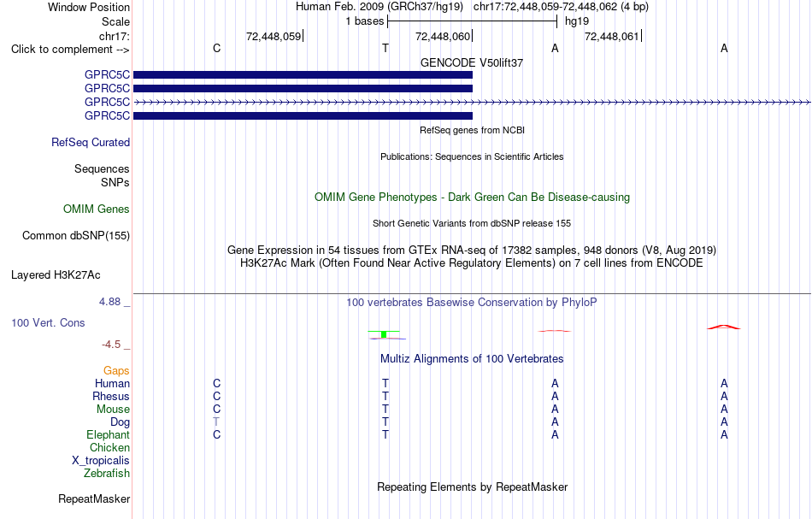Click the 'Mouse' alignment row label

113,410
